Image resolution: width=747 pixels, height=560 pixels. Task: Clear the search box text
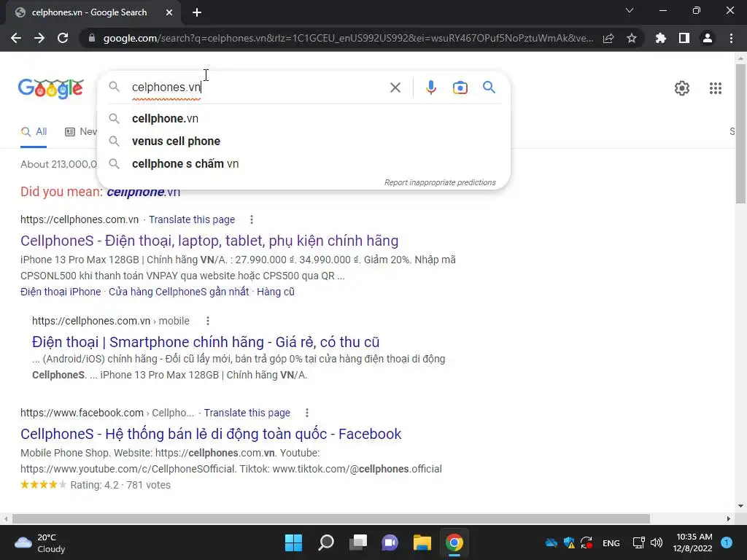[x=395, y=87]
